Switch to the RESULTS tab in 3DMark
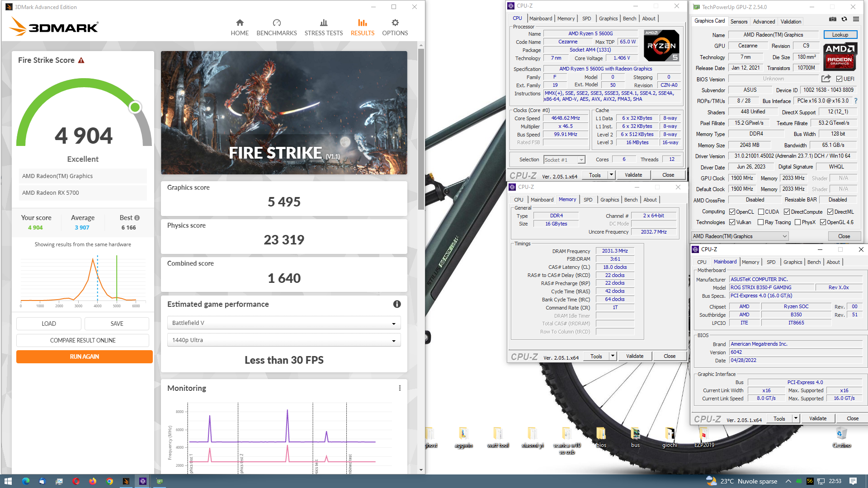868x488 pixels. coord(362,28)
